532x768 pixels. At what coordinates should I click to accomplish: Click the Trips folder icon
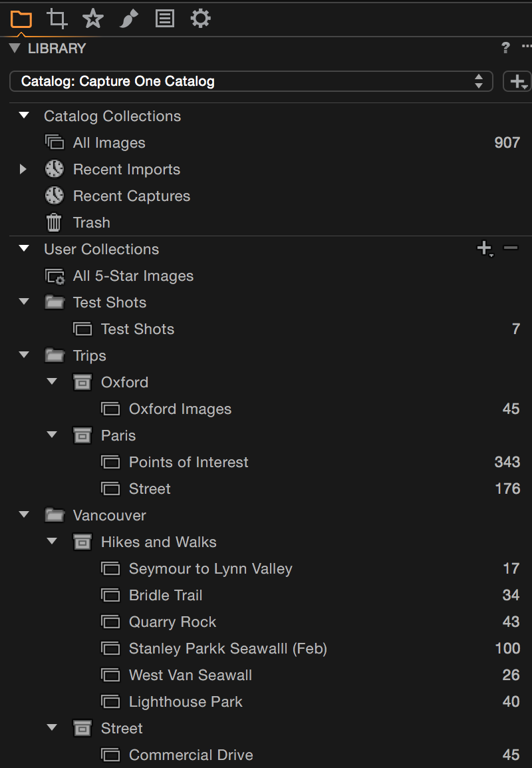click(x=55, y=355)
